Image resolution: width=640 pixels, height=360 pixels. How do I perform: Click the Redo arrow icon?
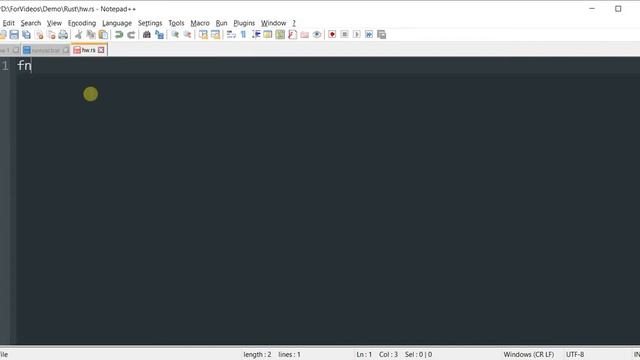tap(131, 35)
